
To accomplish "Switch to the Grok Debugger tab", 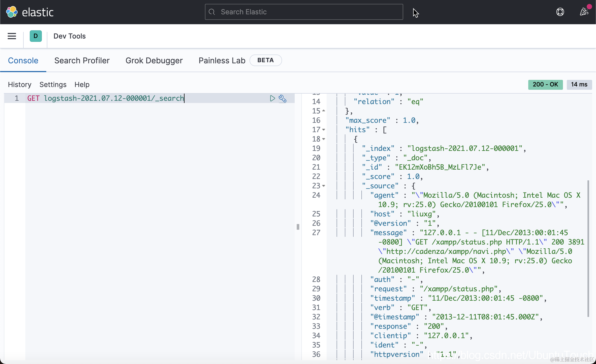I will coord(154,61).
